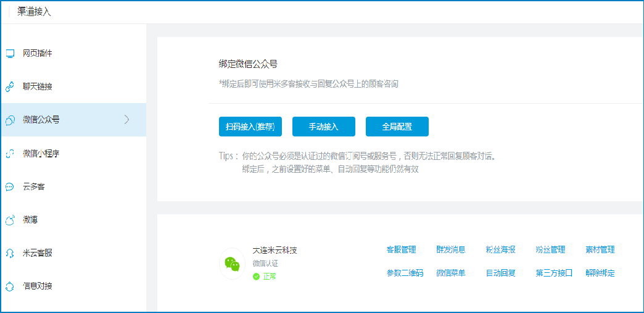
Task: Open the 微博 Weibo icon in sidebar
Action: tap(10, 220)
